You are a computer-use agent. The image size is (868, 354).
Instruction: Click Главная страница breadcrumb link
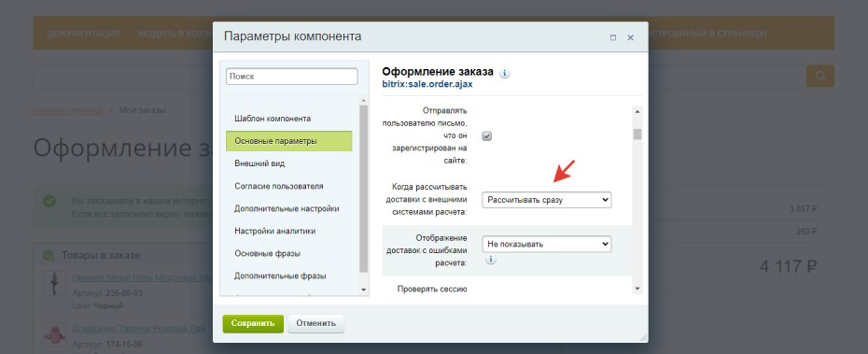68,110
